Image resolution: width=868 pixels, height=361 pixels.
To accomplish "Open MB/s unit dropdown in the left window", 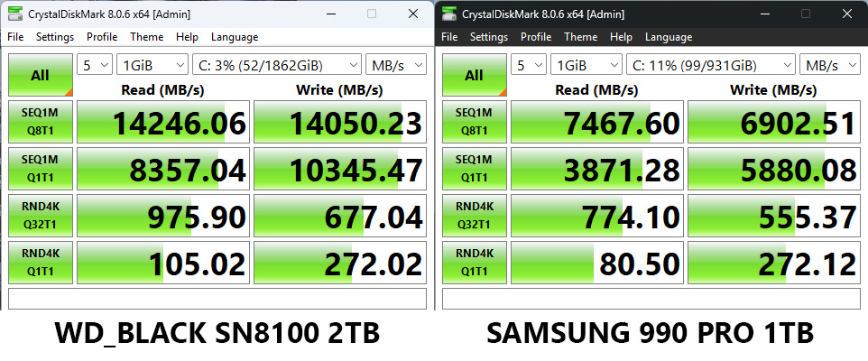I will [396, 65].
